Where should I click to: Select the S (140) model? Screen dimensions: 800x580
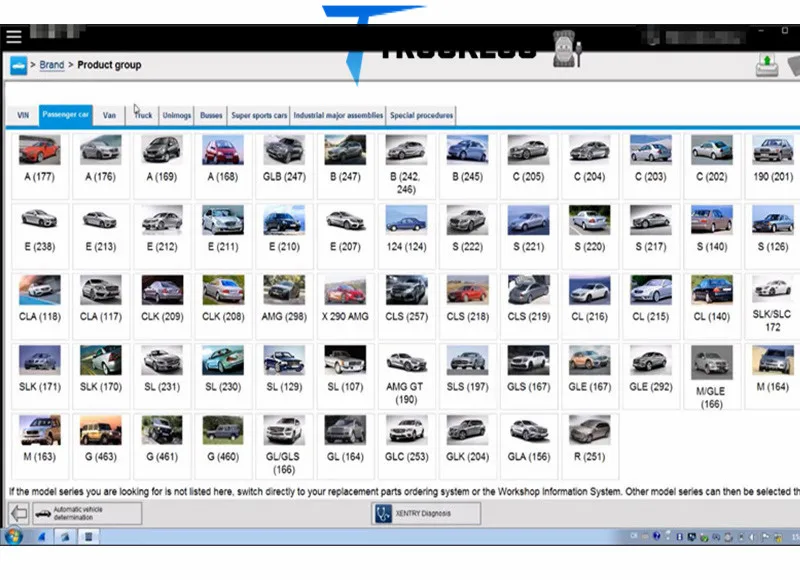point(712,235)
